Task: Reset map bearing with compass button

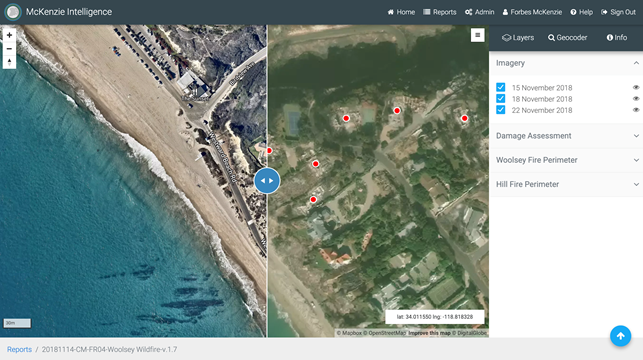Action: pyautogui.click(x=9, y=62)
